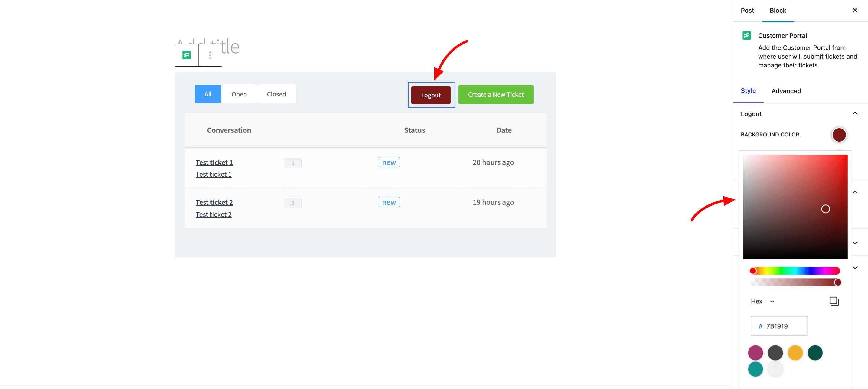The width and height of the screenshot is (868, 389).
Task: Click the three-dot menu icon on block
Action: [x=210, y=55]
